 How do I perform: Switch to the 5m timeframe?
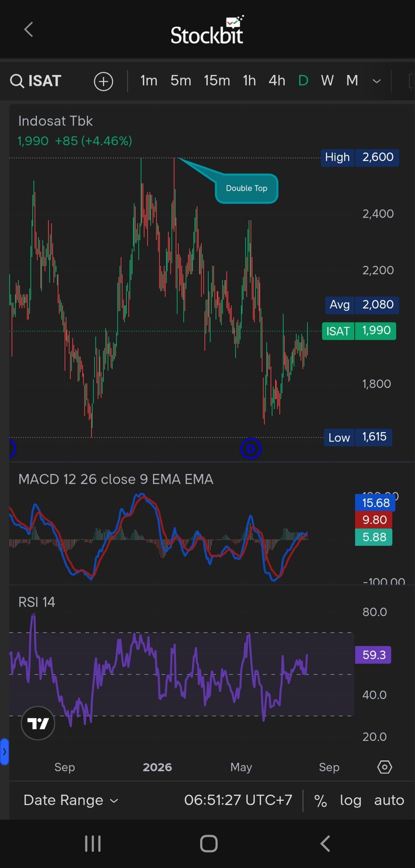pos(181,81)
